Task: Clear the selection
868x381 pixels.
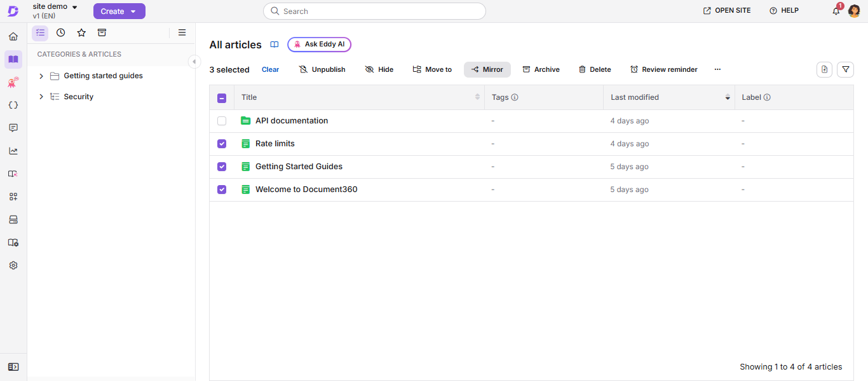Action: [x=270, y=69]
